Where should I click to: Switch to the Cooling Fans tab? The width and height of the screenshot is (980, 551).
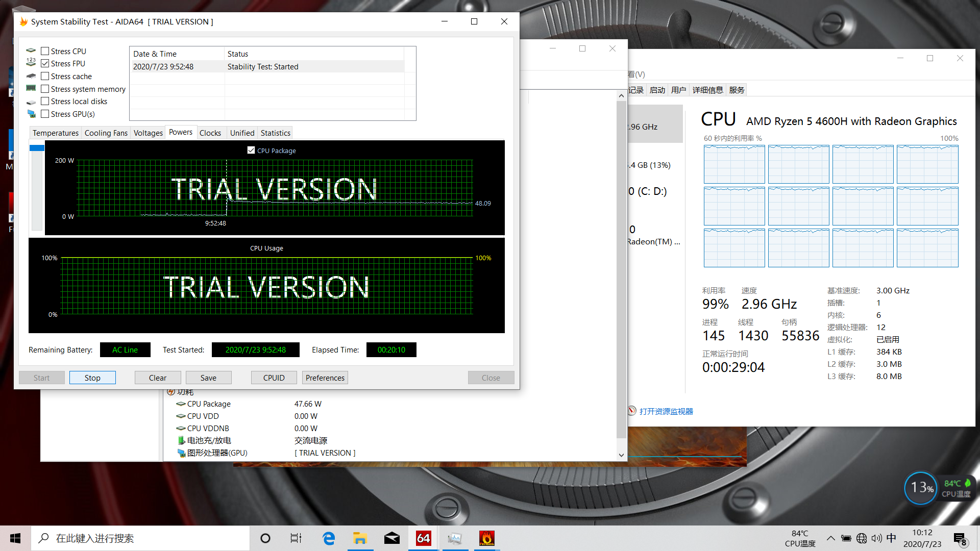click(106, 133)
